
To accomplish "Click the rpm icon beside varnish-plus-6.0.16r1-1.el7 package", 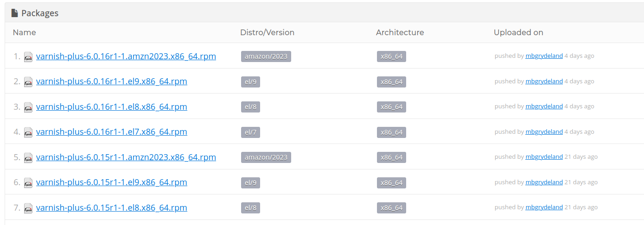I will [x=28, y=132].
